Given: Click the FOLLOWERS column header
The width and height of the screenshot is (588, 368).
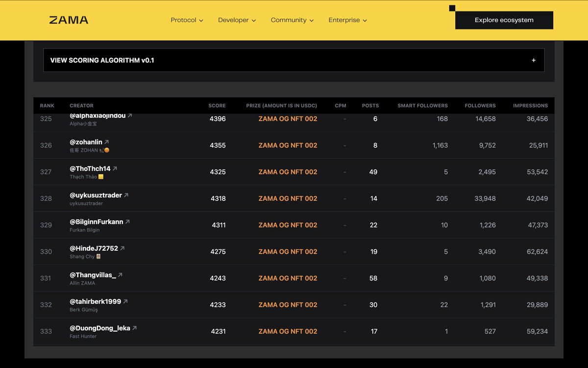Looking at the screenshot, I should 480,105.
